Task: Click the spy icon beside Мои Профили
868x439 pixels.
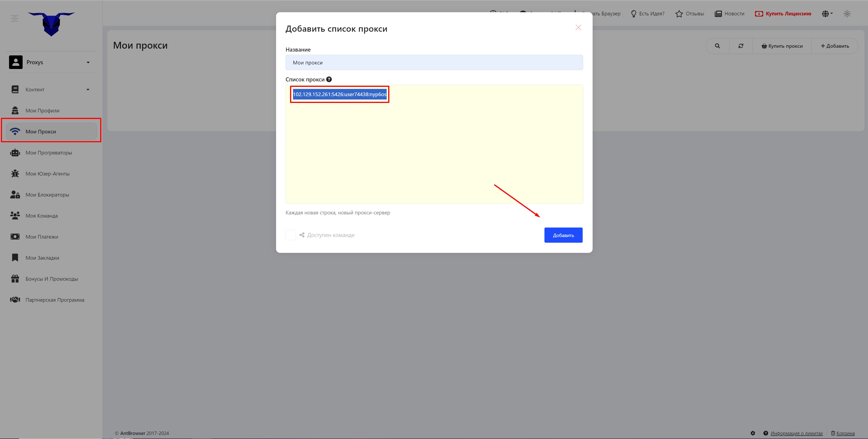Action: (15, 110)
